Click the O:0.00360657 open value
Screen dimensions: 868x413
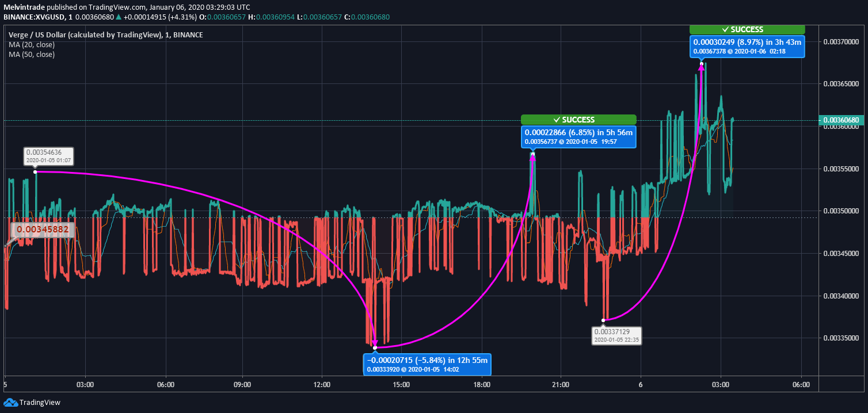pyautogui.click(x=222, y=17)
